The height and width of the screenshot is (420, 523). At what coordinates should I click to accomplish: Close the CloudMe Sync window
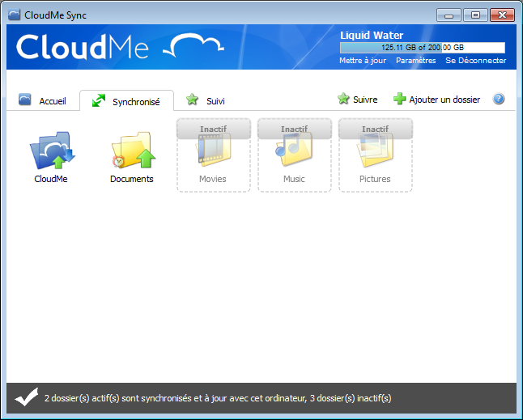click(502, 15)
